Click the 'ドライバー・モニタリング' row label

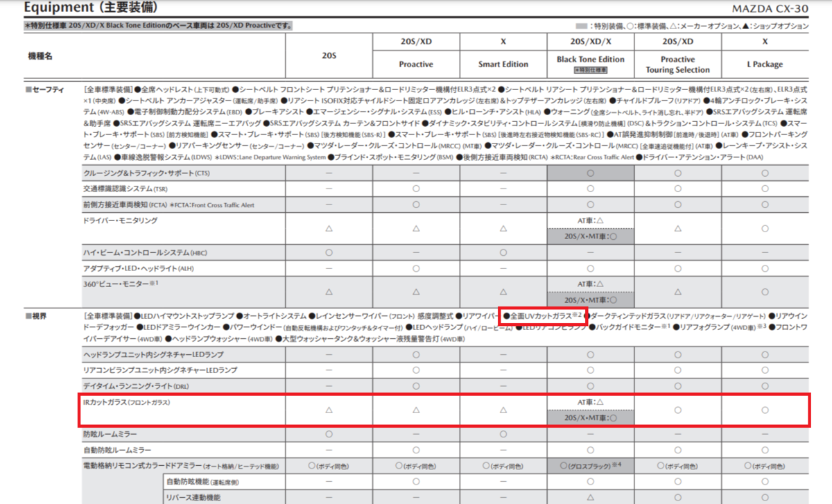[x=121, y=220]
